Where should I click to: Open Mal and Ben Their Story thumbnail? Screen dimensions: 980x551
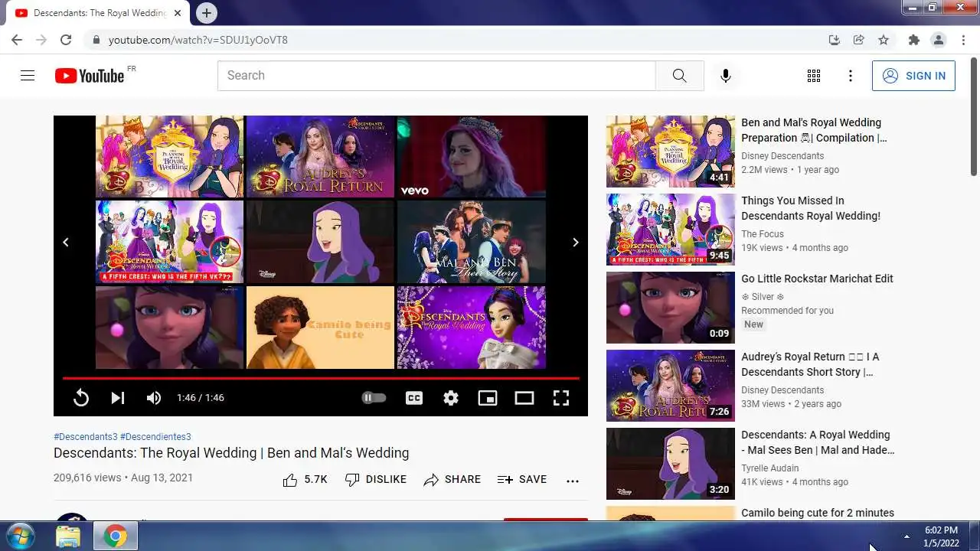coord(471,242)
